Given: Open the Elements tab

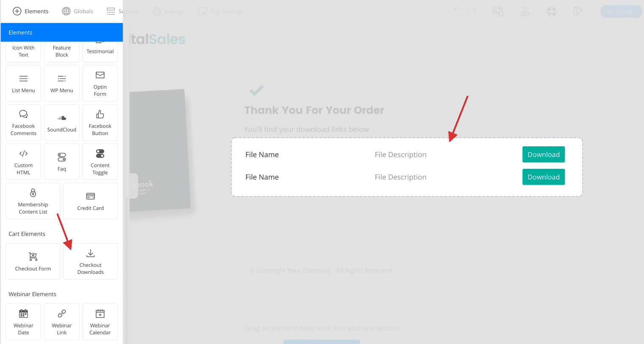Looking at the screenshot, I should pyautogui.click(x=30, y=11).
